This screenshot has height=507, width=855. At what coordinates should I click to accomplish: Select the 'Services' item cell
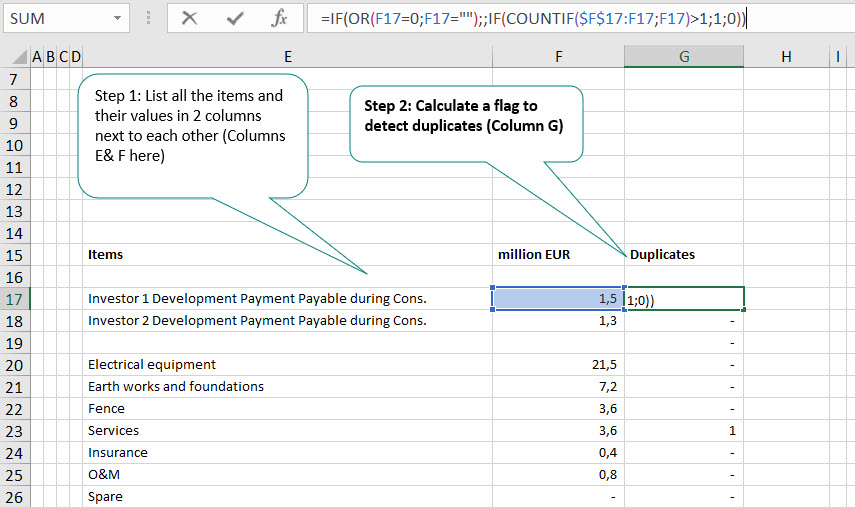[x=287, y=431]
